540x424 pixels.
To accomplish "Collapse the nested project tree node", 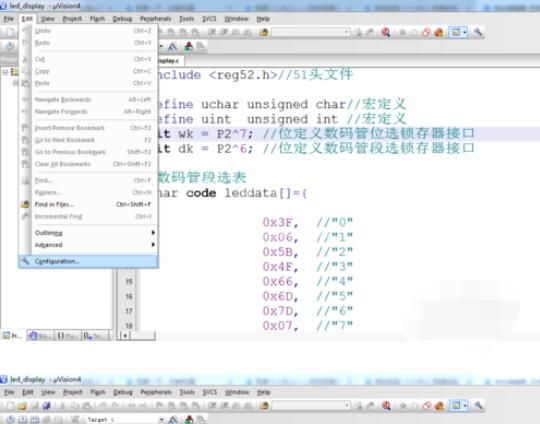I will (15, 83).
